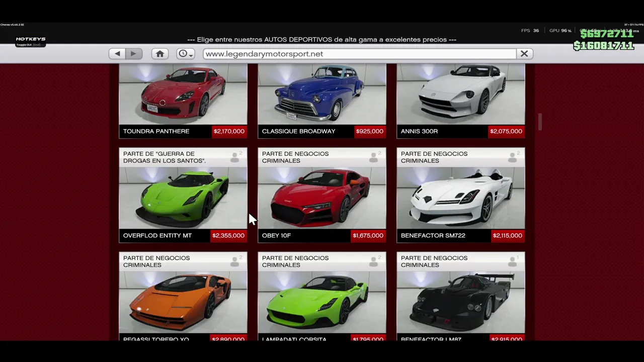Click seat-count icon on Obey 10F card
This screenshot has height=362, width=644.
coord(374,157)
